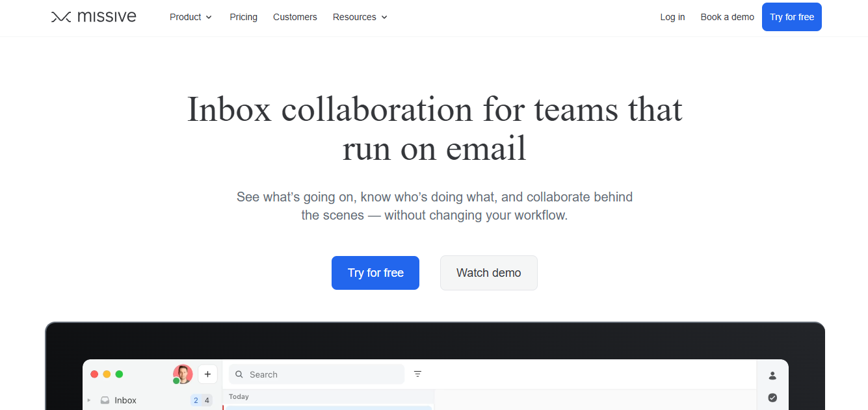Open the Product dropdown menu
Viewport: 868px width, 410px height.
coord(191,17)
